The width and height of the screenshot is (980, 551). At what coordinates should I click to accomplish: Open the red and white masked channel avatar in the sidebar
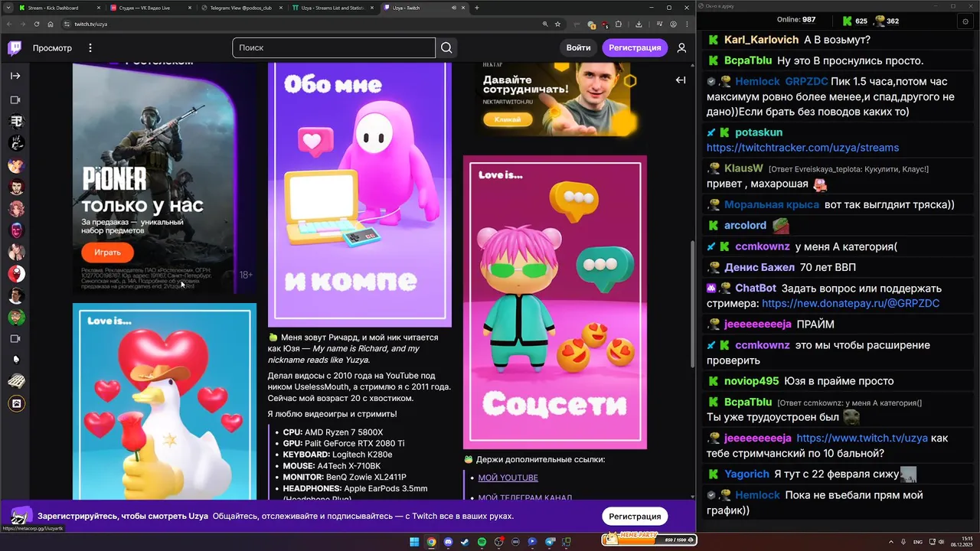click(x=16, y=273)
